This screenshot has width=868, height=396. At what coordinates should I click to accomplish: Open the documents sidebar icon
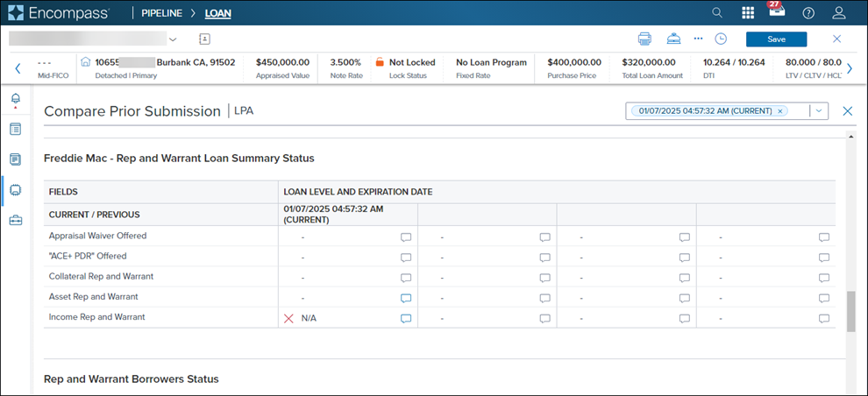click(16, 159)
